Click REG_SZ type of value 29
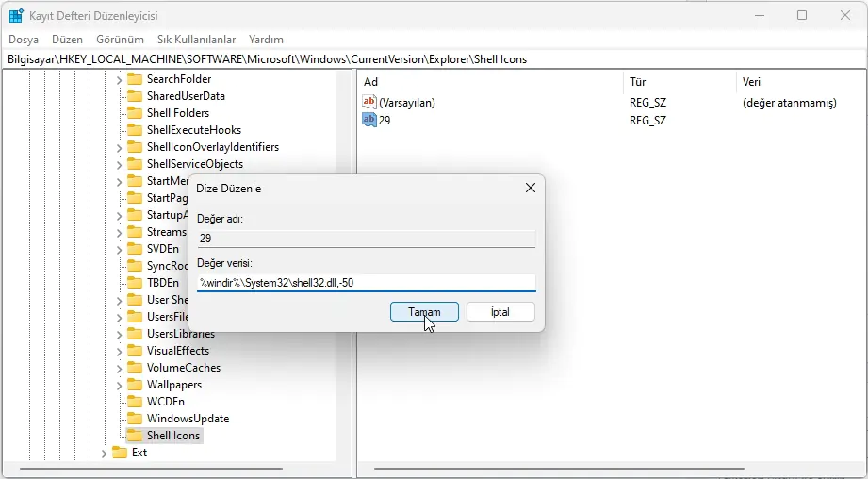 (x=647, y=120)
